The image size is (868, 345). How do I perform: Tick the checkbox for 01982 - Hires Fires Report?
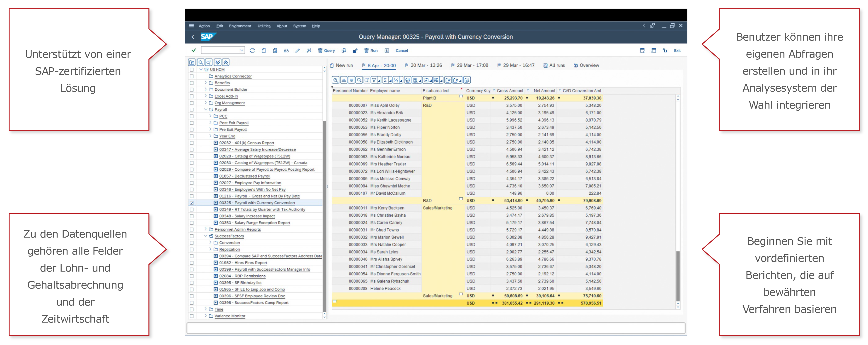pyautogui.click(x=192, y=263)
